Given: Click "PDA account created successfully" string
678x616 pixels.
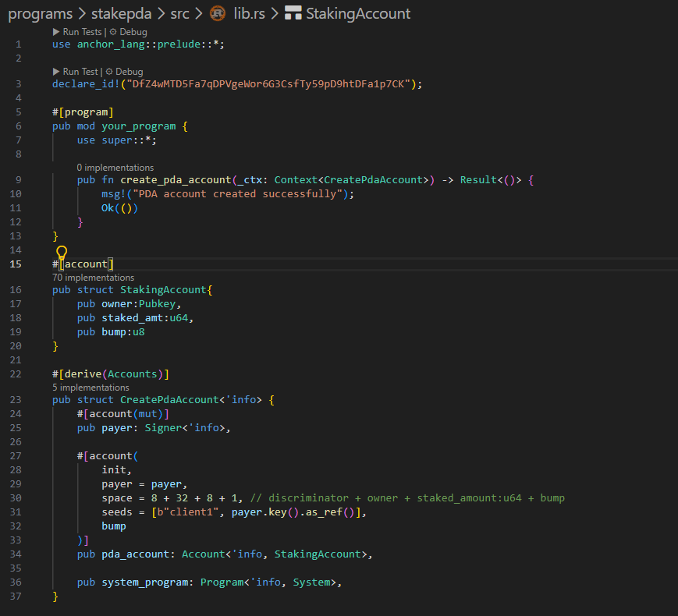Looking at the screenshot, I should click(237, 194).
